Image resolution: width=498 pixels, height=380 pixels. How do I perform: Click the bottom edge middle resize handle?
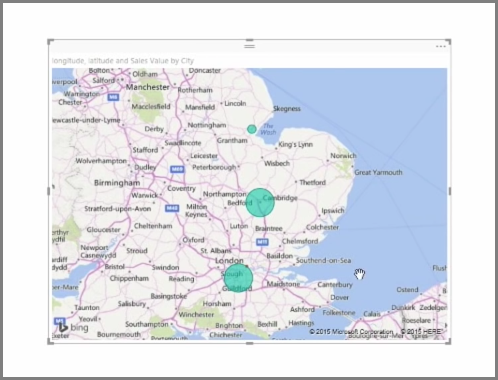pyautogui.click(x=249, y=343)
